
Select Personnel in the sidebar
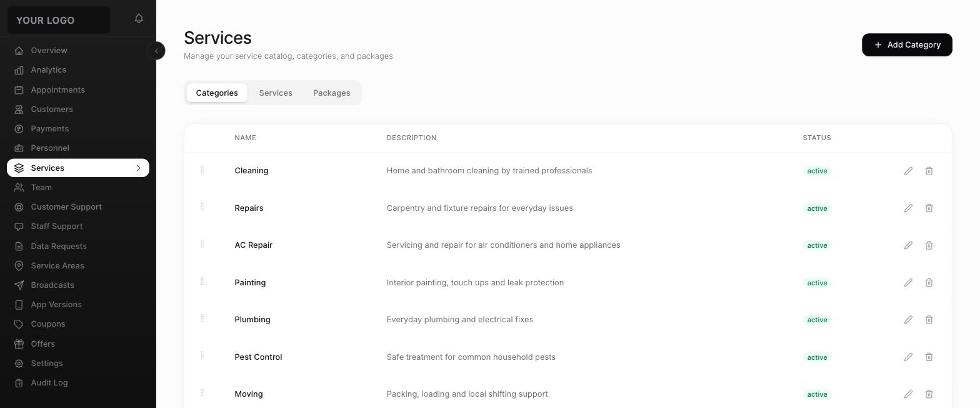point(78,148)
